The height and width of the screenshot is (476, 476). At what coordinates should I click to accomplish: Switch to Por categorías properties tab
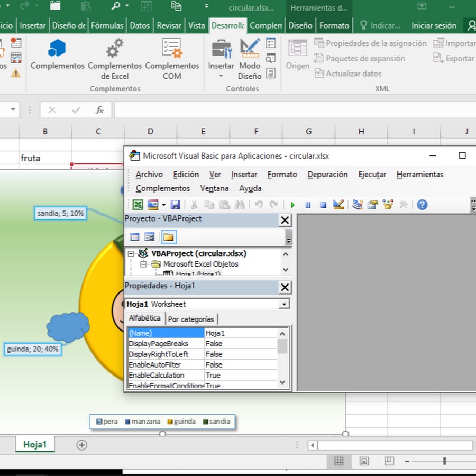tap(191, 319)
